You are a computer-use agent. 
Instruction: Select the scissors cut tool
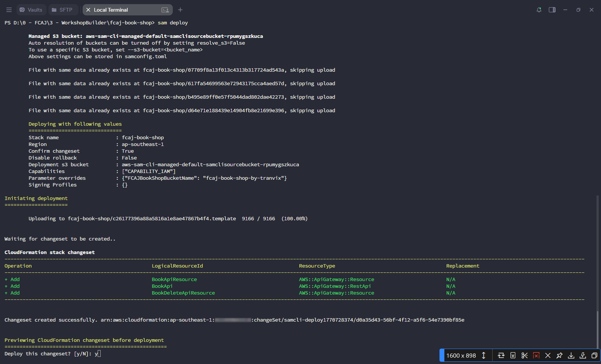524,355
